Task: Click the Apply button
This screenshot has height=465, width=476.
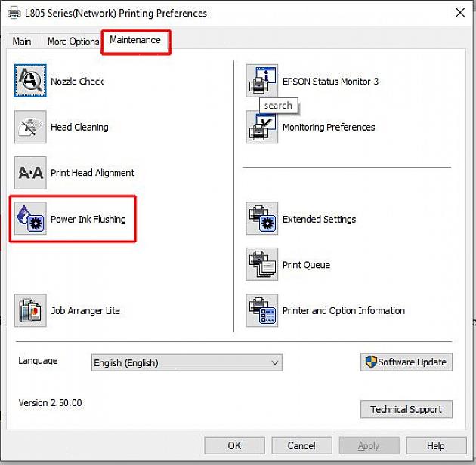Action: click(x=369, y=445)
